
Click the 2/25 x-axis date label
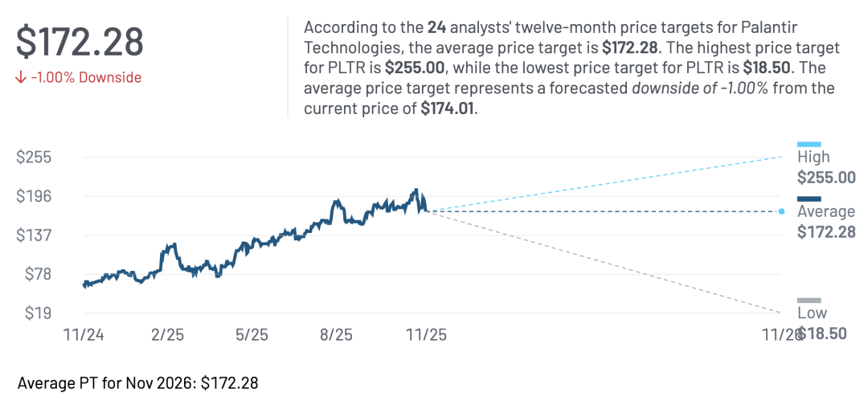pyautogui.click(x=167, y=334)
